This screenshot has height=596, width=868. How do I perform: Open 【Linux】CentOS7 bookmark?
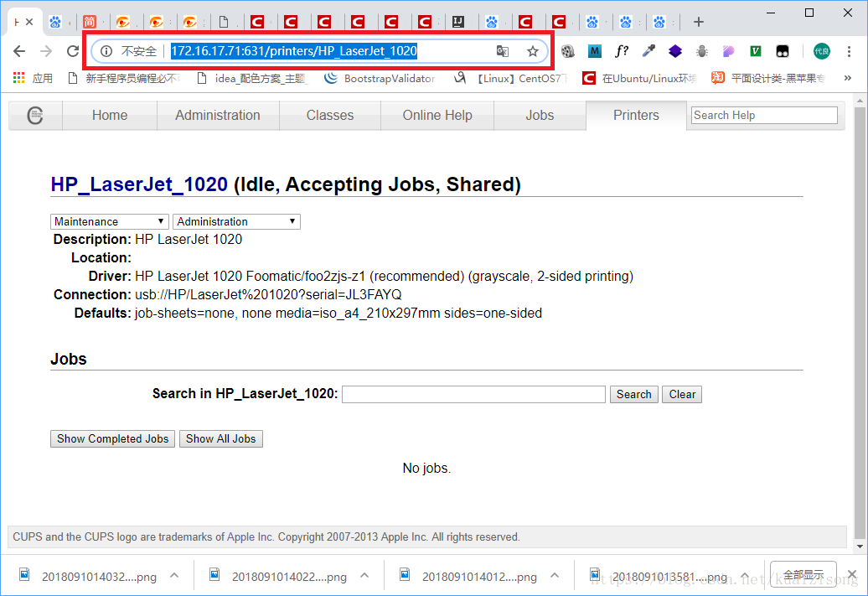511,78
